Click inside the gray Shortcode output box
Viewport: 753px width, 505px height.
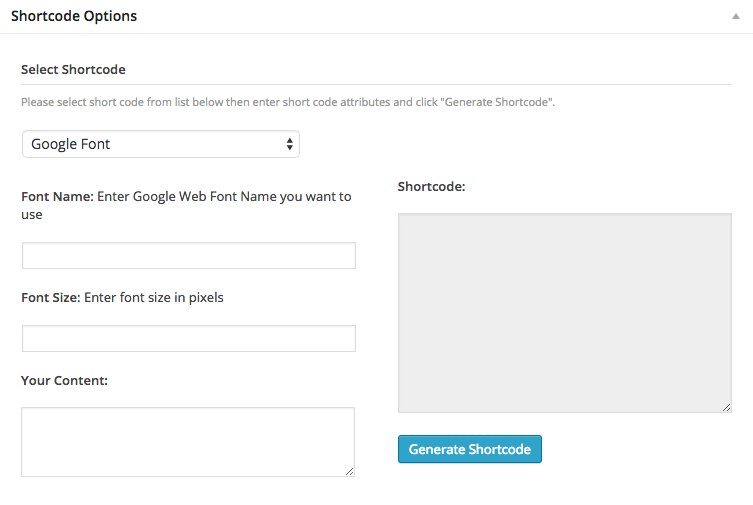(x=564, y=312)
